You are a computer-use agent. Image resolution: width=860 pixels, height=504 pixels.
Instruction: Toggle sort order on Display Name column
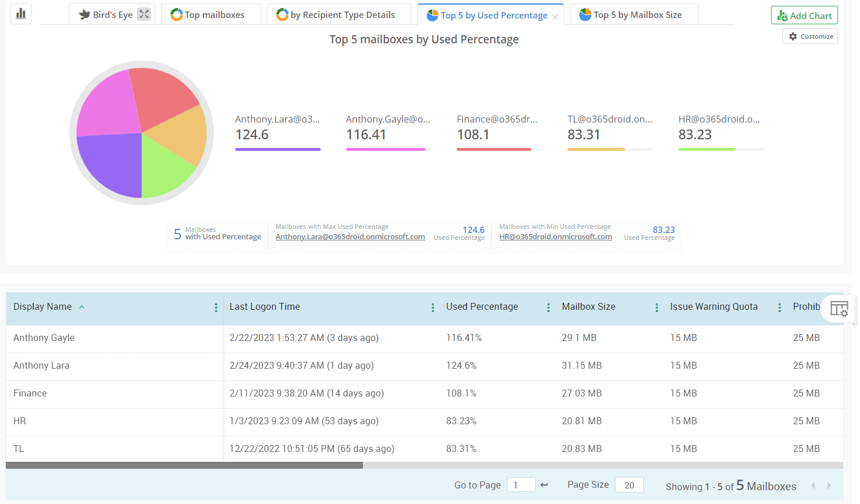tap(82, 307)
